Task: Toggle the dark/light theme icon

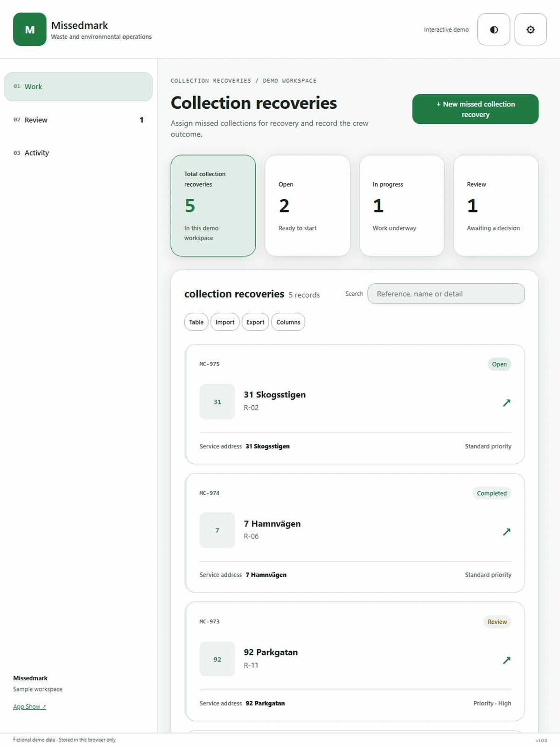Action: 494,29
